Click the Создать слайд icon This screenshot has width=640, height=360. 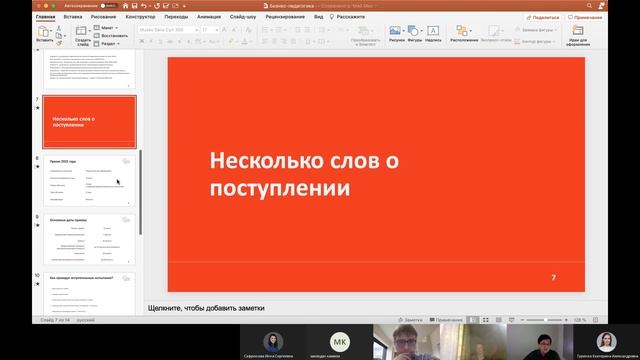[81, 31]
